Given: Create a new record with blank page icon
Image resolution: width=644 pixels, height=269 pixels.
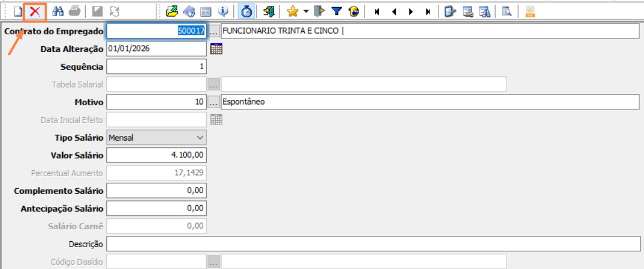Looking at the screenshot, I should pos(18,11).
